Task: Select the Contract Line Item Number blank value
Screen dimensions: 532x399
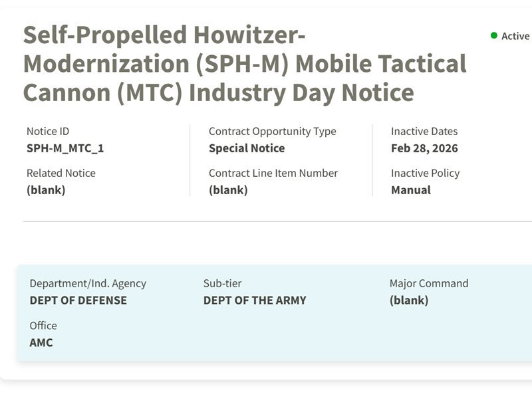Action: coord(228,190)
